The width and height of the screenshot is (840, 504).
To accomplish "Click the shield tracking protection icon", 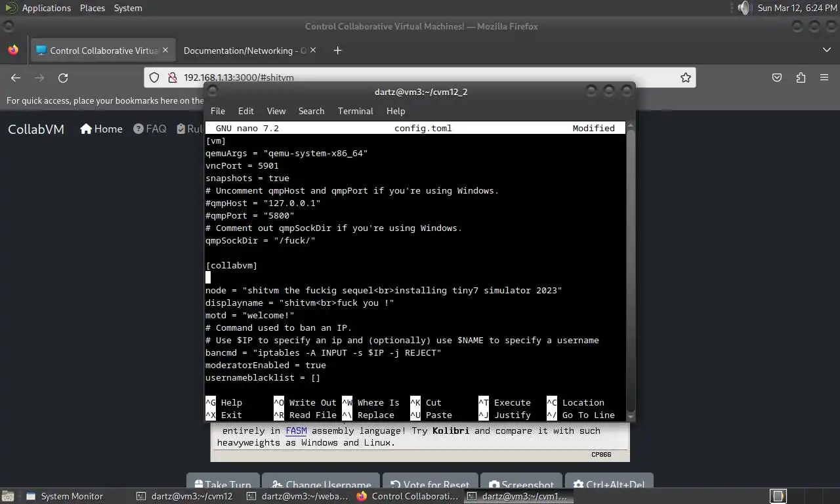I will tap(154, 77).
